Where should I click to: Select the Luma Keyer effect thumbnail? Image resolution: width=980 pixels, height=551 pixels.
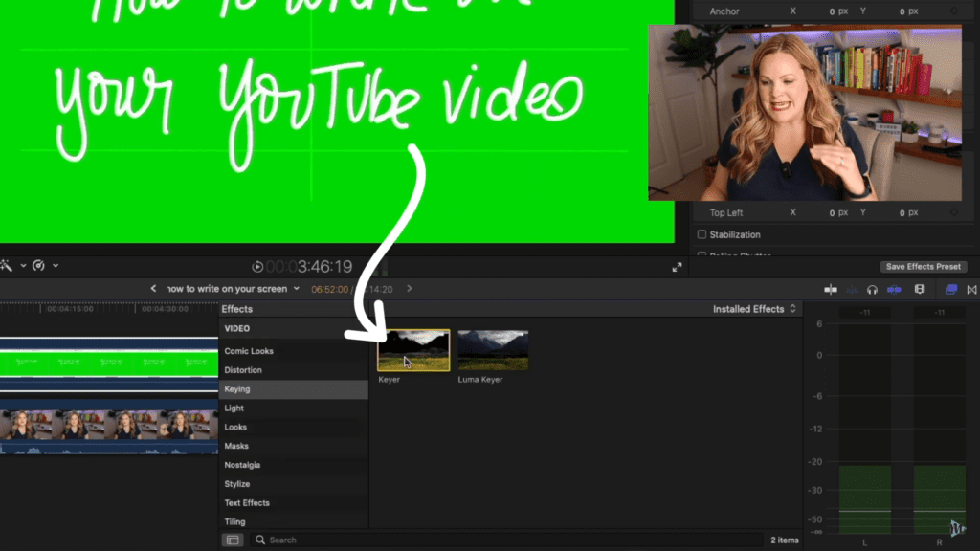pos(493,350)
